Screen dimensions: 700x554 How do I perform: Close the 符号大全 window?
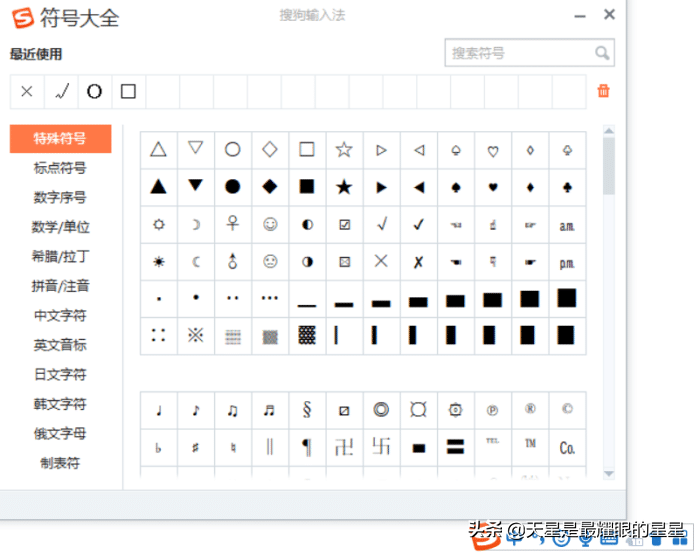pyautogui.click(x=609, y=15)
